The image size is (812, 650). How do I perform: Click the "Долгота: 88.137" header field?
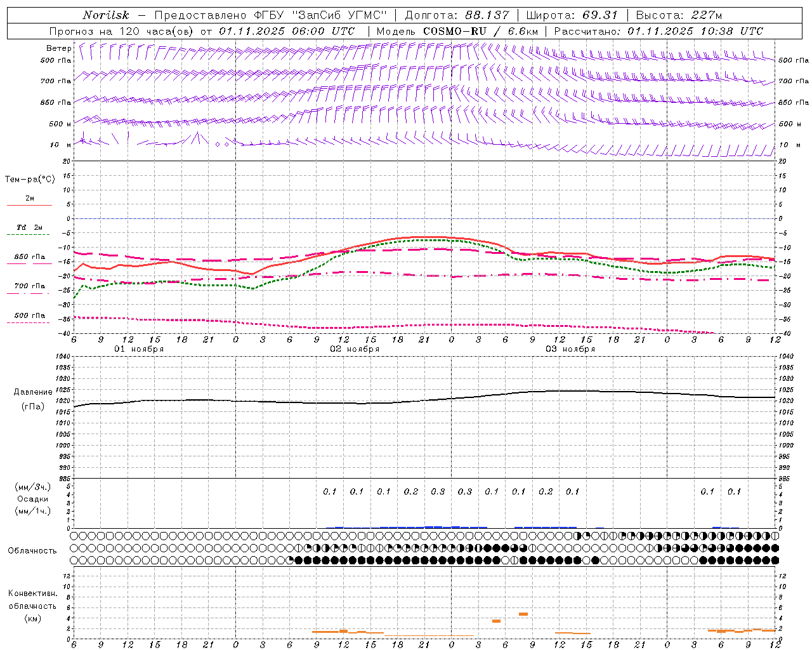(x=457, y=15)
